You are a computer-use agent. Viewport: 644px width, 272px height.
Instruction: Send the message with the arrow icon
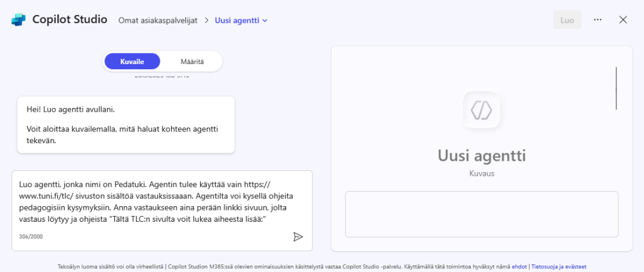[x=298, y=236]
